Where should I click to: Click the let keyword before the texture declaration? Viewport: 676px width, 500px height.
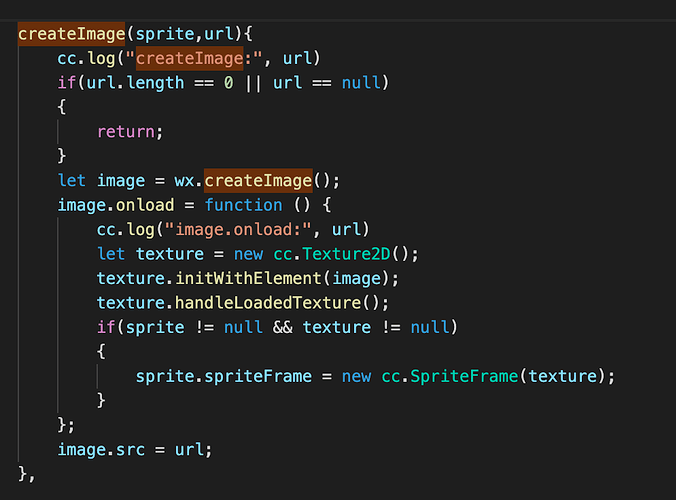pos(112,254)
